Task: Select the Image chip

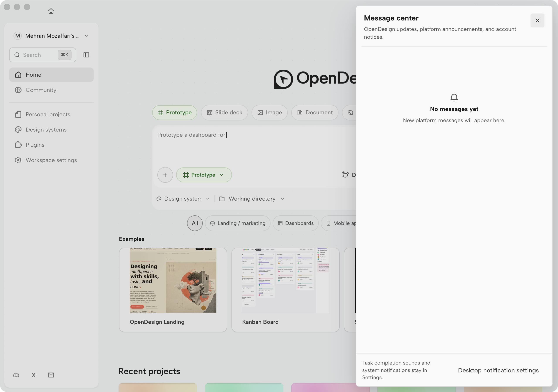Action: coord(270,112)
